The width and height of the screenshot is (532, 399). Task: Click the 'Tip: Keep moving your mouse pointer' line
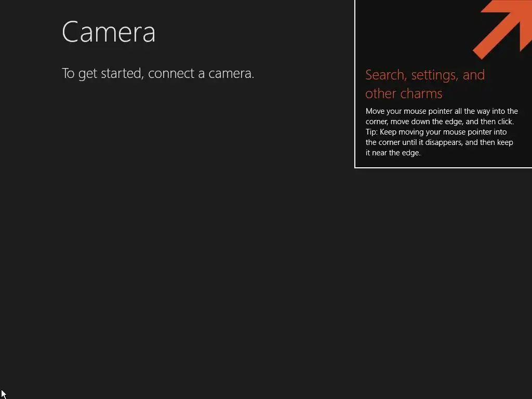tap(436, 132)
